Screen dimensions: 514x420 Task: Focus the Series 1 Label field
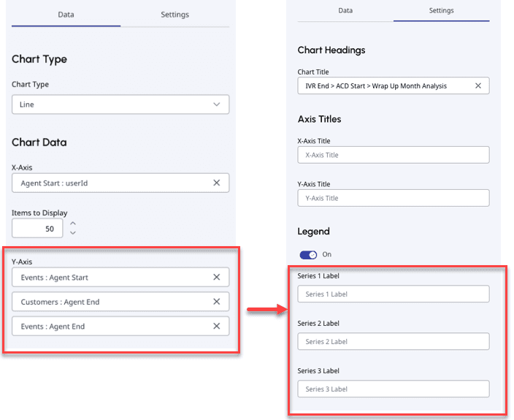click(x=393, y=294)
